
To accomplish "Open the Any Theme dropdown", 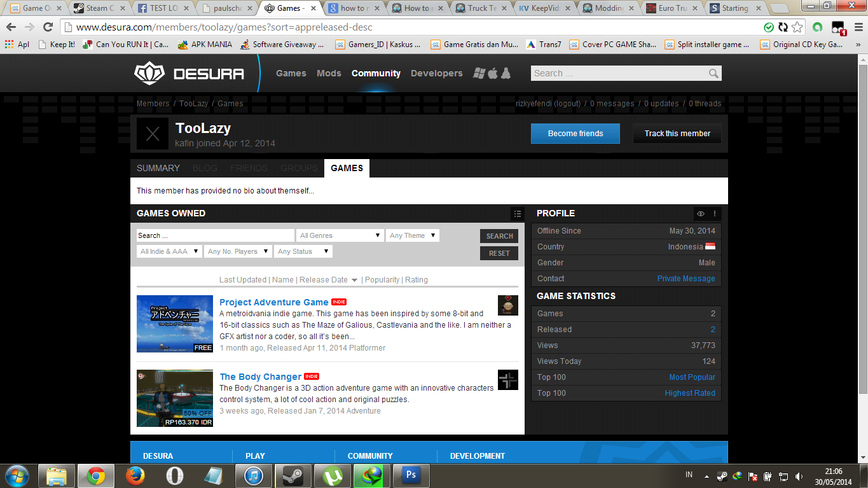I will pyautogui.click(x=412, y=235).
